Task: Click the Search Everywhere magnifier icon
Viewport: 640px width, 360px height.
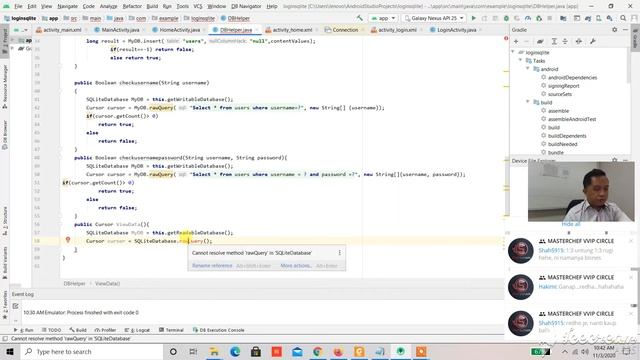Action: [x=623, y=18]
